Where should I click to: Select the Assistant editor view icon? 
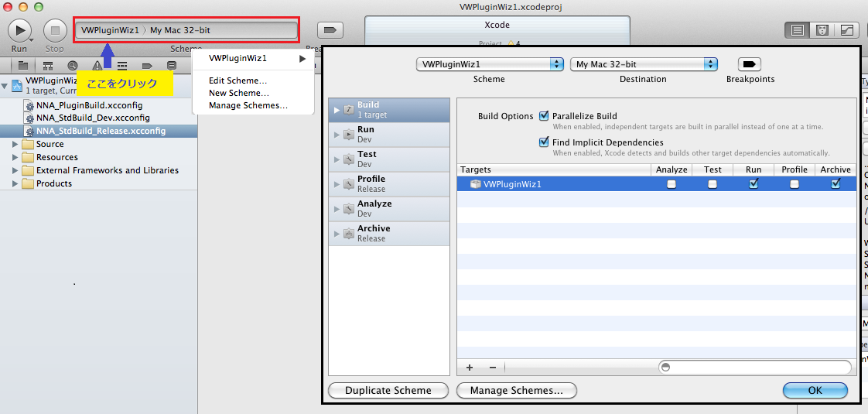(x=822, y=30)
